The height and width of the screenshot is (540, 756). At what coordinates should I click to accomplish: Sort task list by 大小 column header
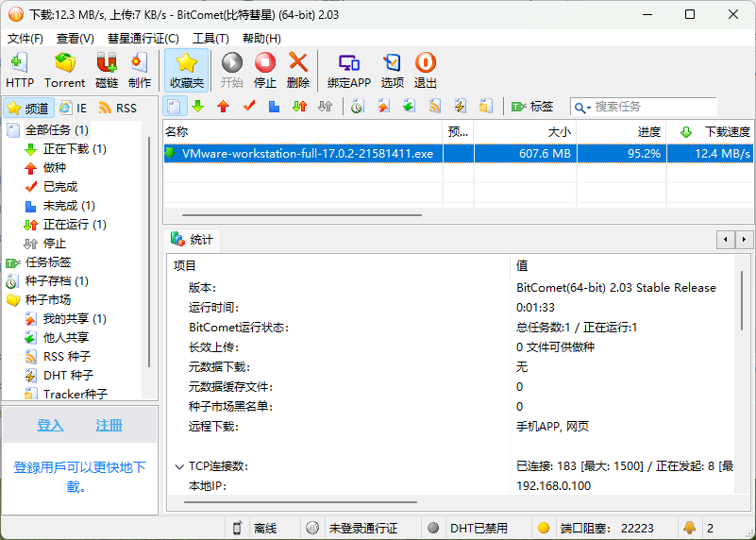(x=525, y=131)
